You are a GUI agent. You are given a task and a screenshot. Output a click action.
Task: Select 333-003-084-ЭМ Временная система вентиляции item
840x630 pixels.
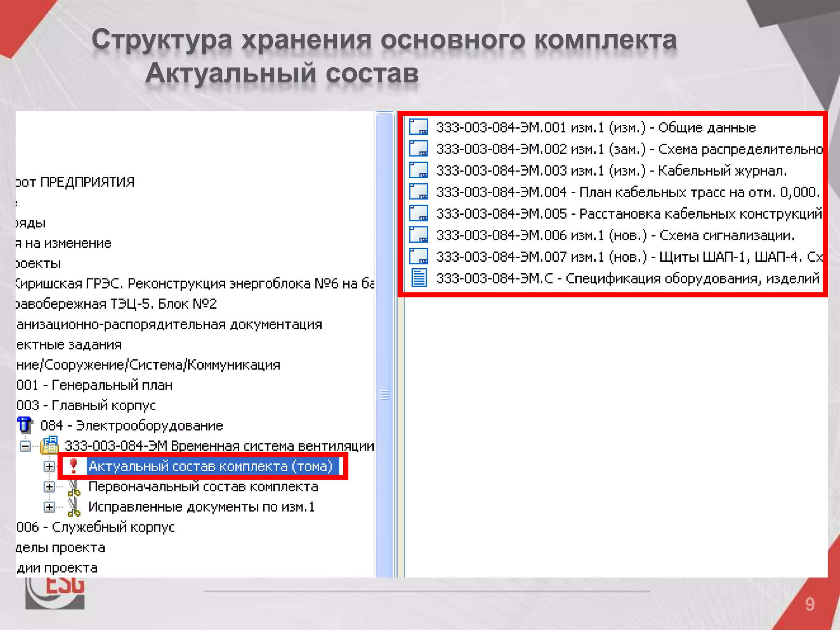[219, 445]
